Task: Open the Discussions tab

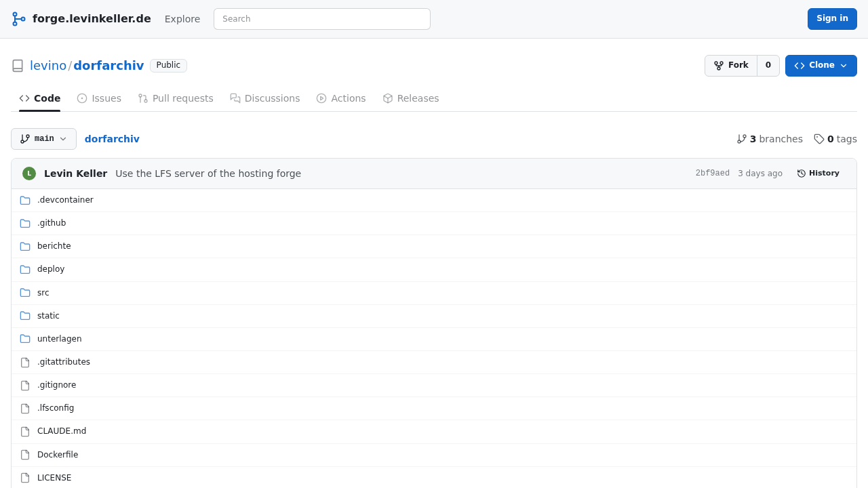Action: (x=265, y=98)
